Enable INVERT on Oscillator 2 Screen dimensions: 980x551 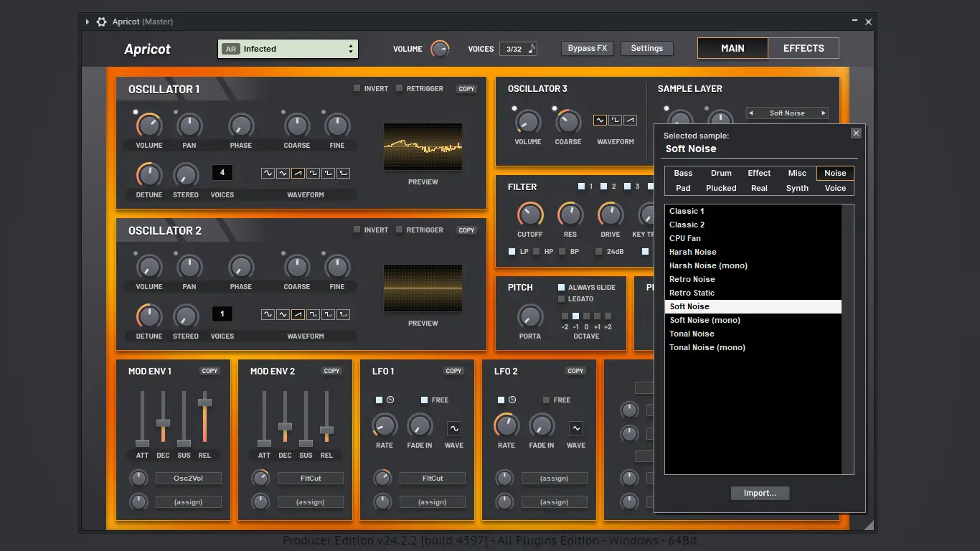(x=357, y=230)
